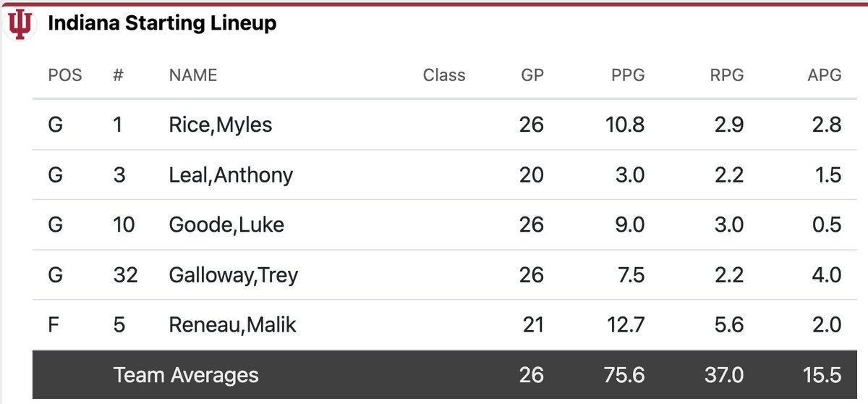The width and height of the screenshot is (868, 404).
Task: Select the Team Averages row label
Action: coord(186,375)
